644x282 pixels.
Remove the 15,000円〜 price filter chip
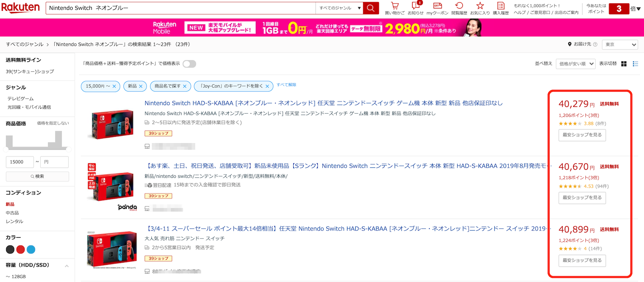(x=114, y=86)
